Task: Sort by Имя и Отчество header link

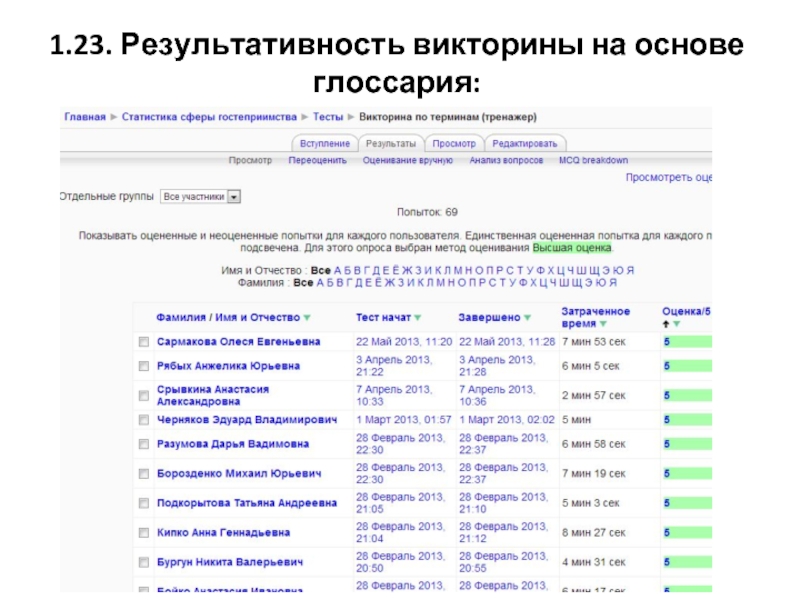Action: tap(258, 318)
